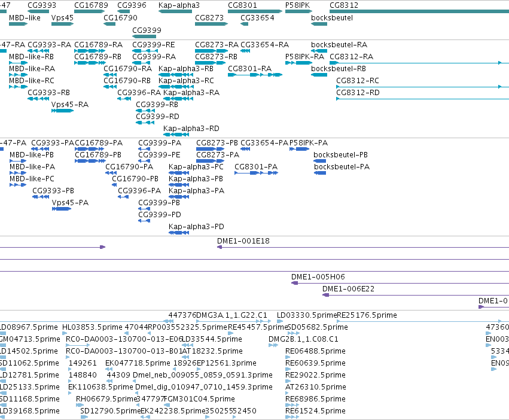Screen dimensions: 509x420
Task: Click the Vps45 gene label
Action: click(x=62, y=17)
